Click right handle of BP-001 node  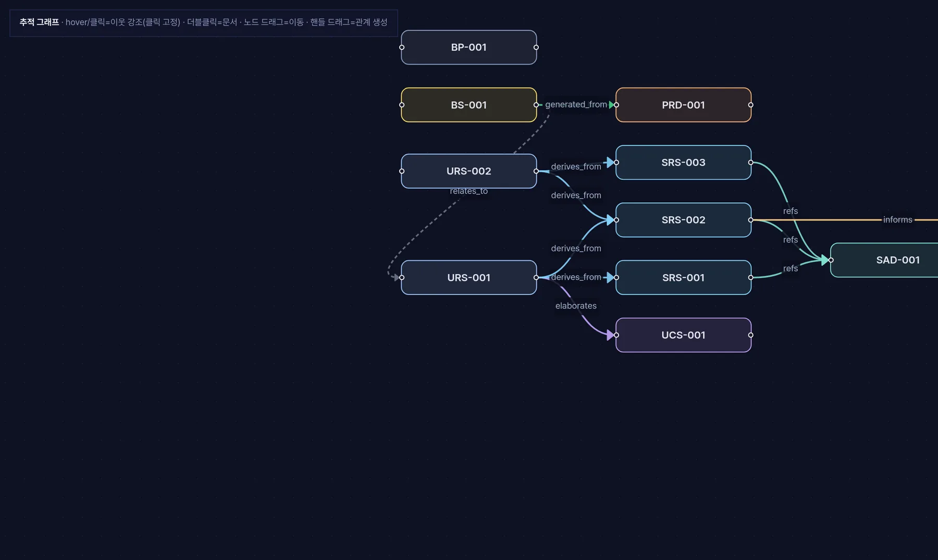[536, 47]
